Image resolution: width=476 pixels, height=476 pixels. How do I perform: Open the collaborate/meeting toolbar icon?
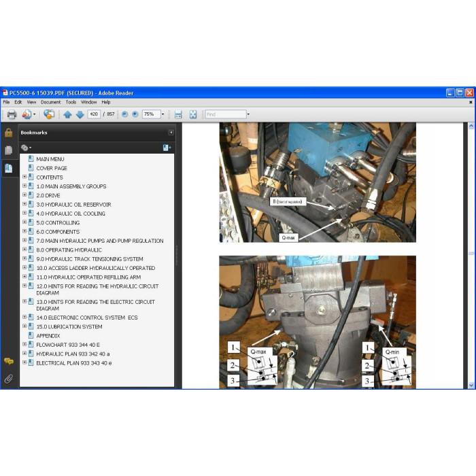click(x=49, y=114)
